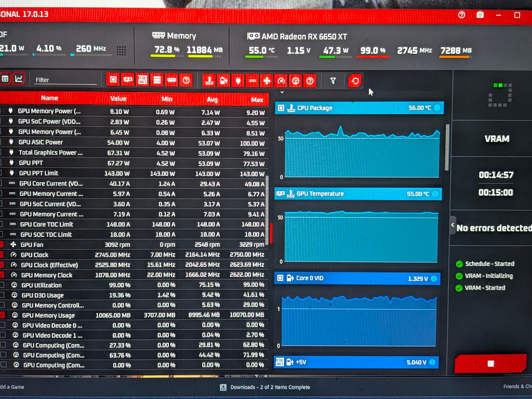Toggle the GPU Utilization row checkbox
Screen dimensions: 532x399
click(2, 285)
